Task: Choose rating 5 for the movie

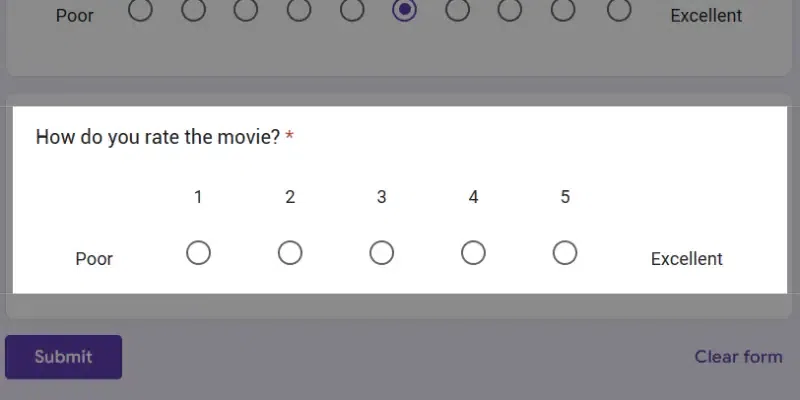Action: click(565, 253)
